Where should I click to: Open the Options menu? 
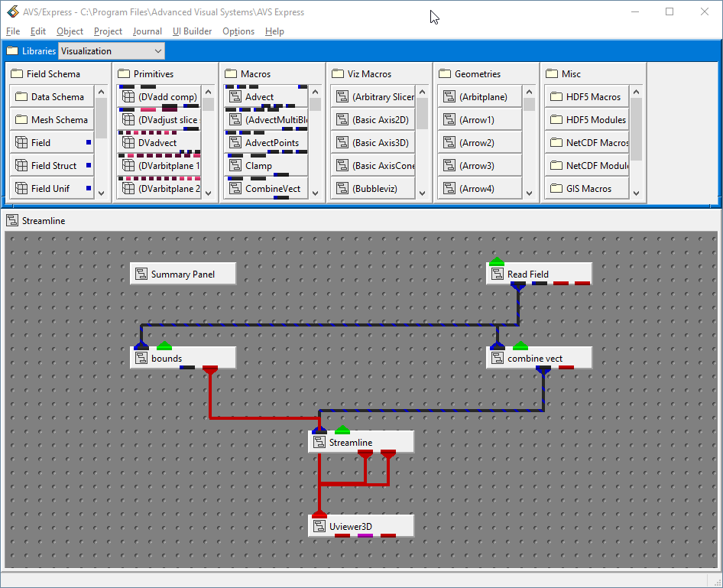click(238, 31)
